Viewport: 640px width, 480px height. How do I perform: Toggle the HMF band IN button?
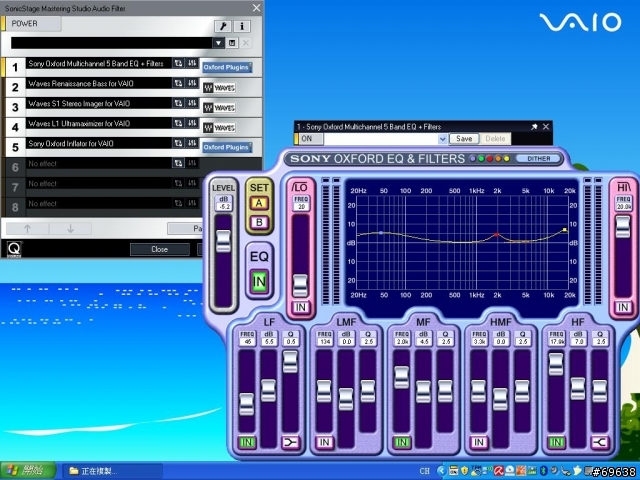(x=479, y=442)
